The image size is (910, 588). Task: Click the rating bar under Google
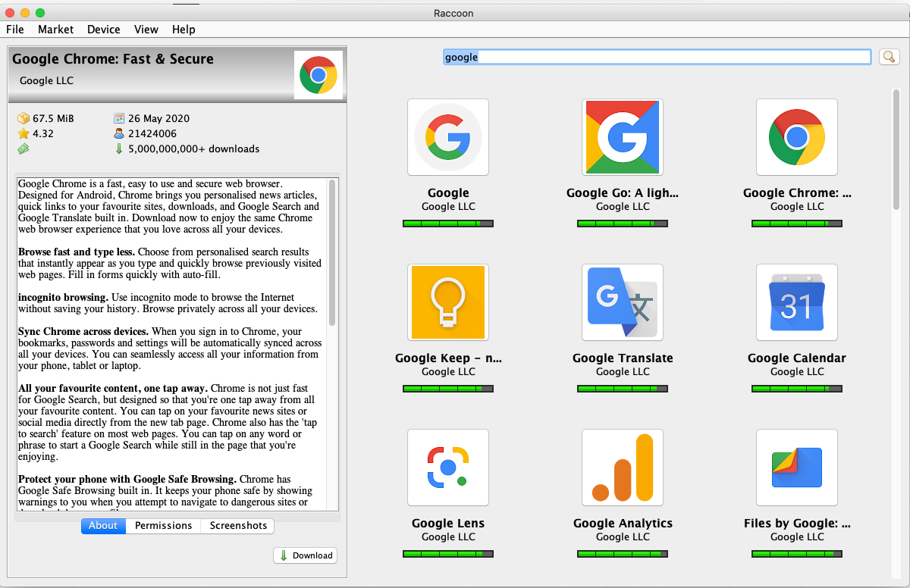pyautogui.click(x=448, y=224)
